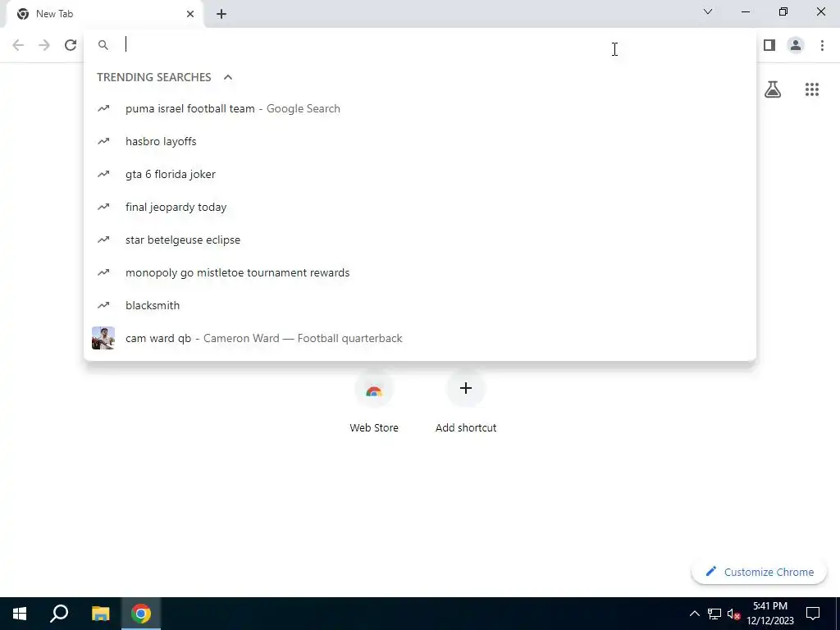Open Search Labs flask icon
The width and height of the screenshot is (840, 630).
[773, 89]
